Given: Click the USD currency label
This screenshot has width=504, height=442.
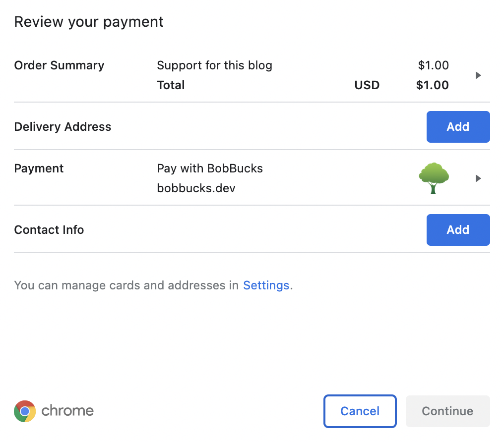Looking at the screenshot, I should [367, 85].
